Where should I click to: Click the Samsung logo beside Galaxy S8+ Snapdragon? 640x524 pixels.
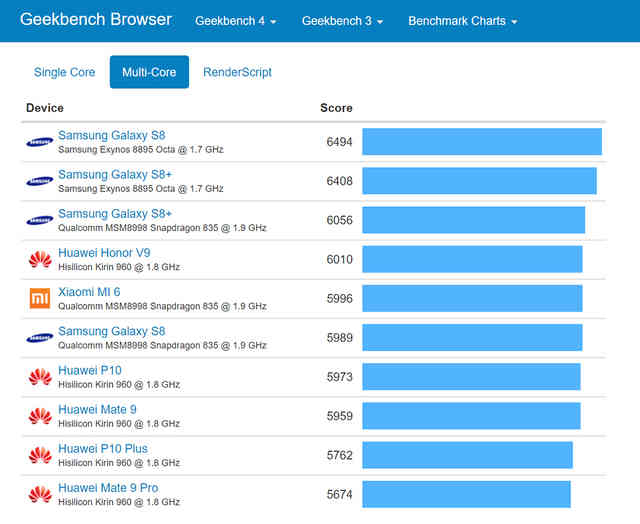point(40,220)
